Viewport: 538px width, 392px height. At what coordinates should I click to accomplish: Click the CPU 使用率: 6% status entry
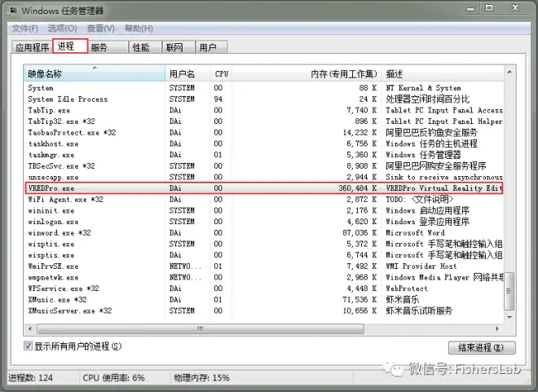[113, 378]
